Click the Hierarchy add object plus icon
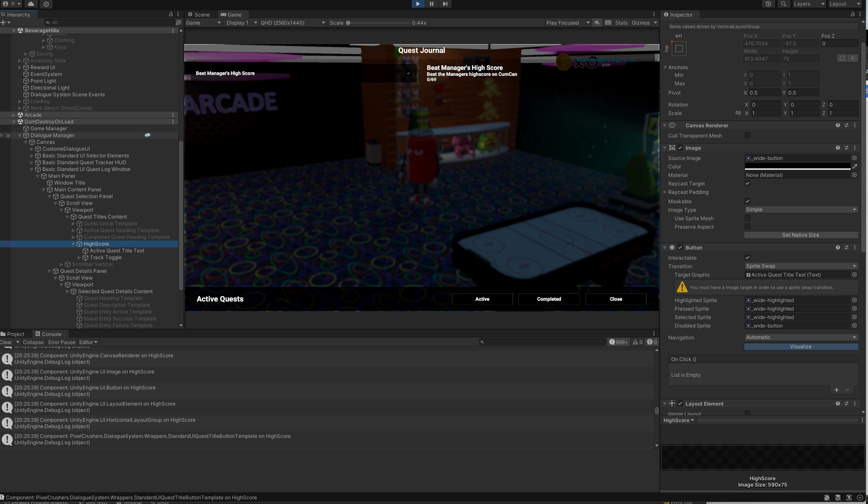Viewport: 868px width, 504px height. (x=3, y=22)
